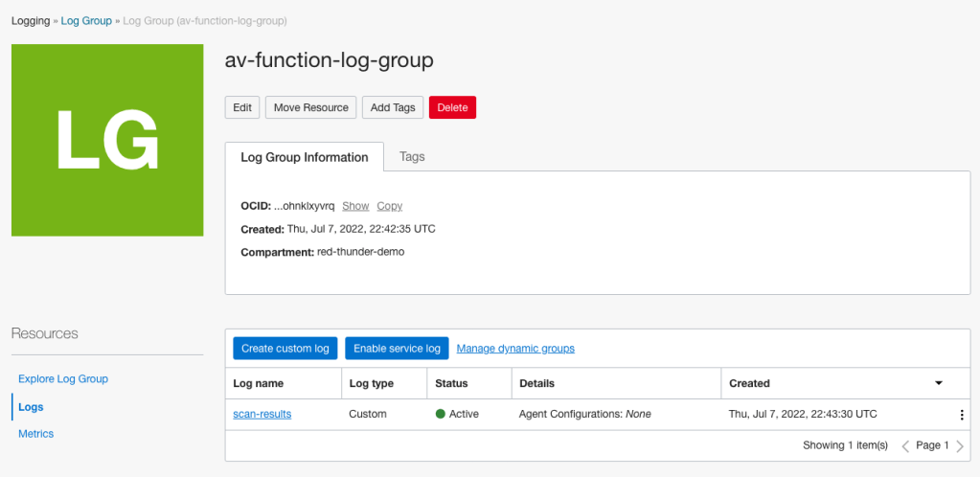Show the full OCID value

tap(355, 206)
